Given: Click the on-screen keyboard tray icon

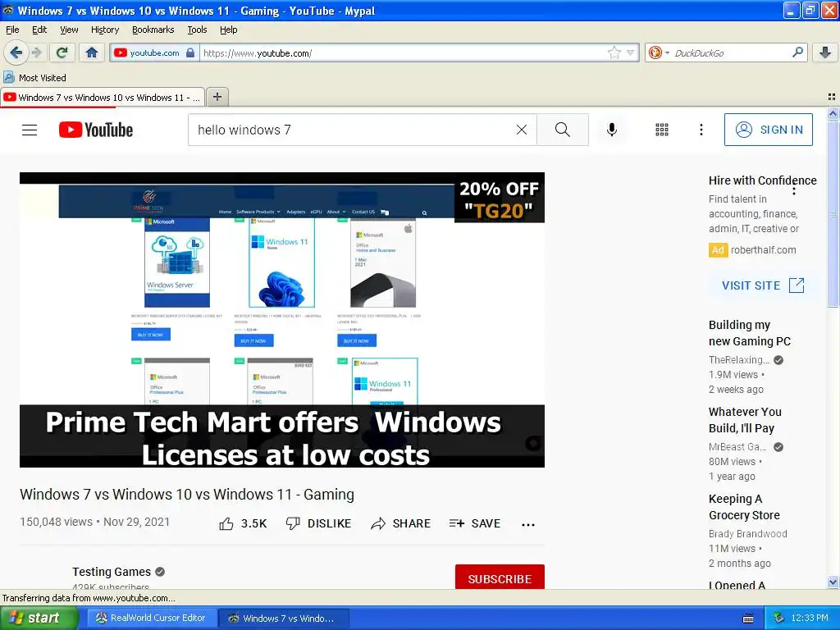Looking at the screenshot, I should pyautogui.click(x=748, y=619).
